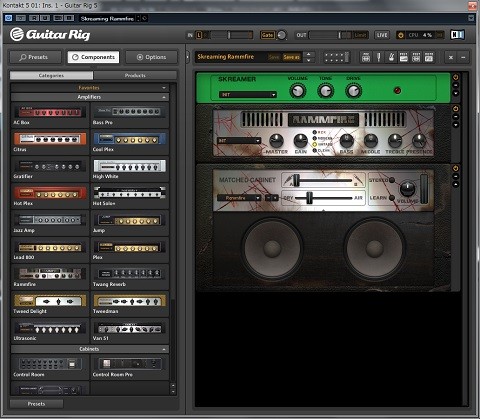480x419 pixels.
Task: Click Save as button
Action: pos(291,57)
